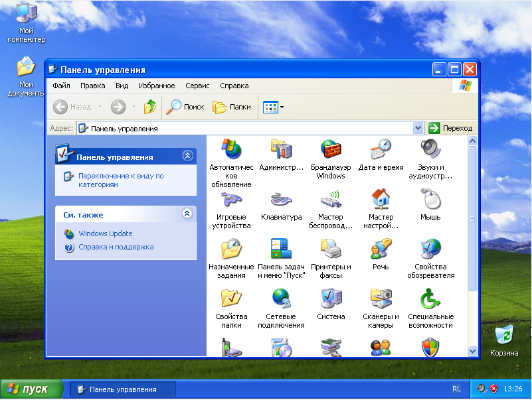Open the Клавиатура icon
Screen dimensions: 532x400
click(281, 199)
